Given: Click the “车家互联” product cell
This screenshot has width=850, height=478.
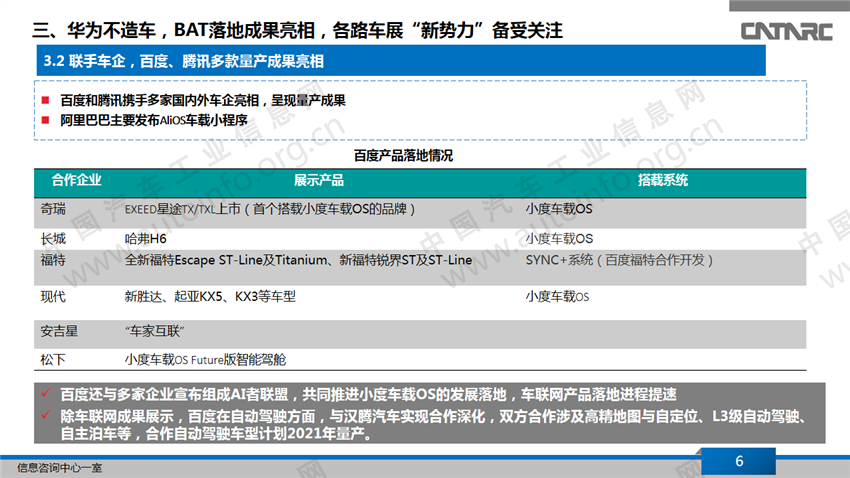Looking at the screenshot, I should click(154, 331).
